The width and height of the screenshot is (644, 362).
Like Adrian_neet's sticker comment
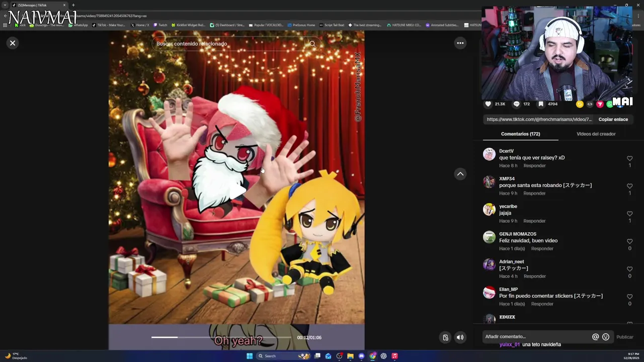point(629,269)
